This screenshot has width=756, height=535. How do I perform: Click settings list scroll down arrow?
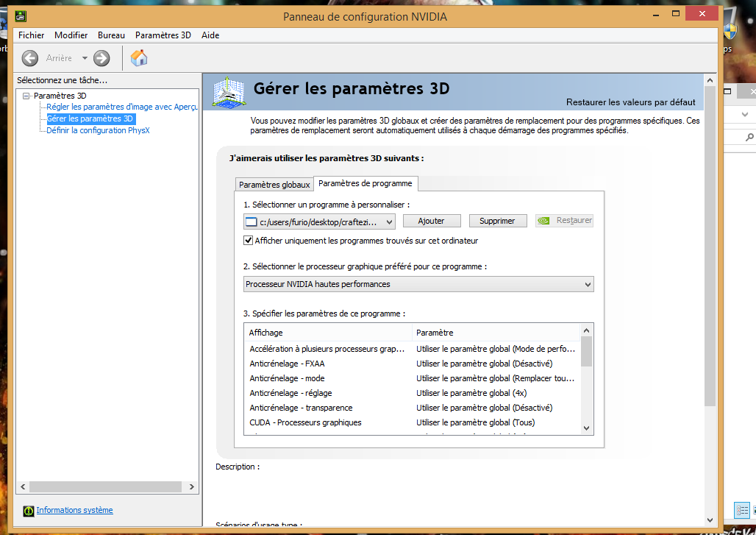tap(587, 428)
